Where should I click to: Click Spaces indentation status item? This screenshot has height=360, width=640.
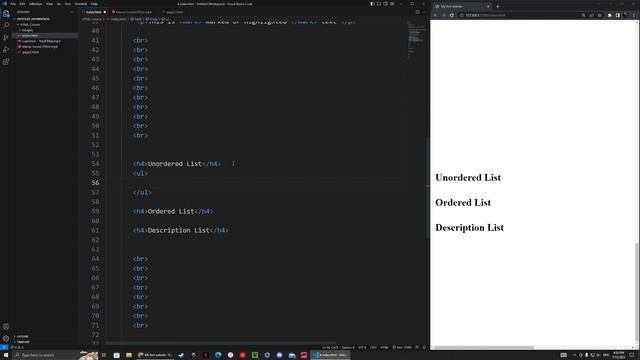[x=348, y=348]
